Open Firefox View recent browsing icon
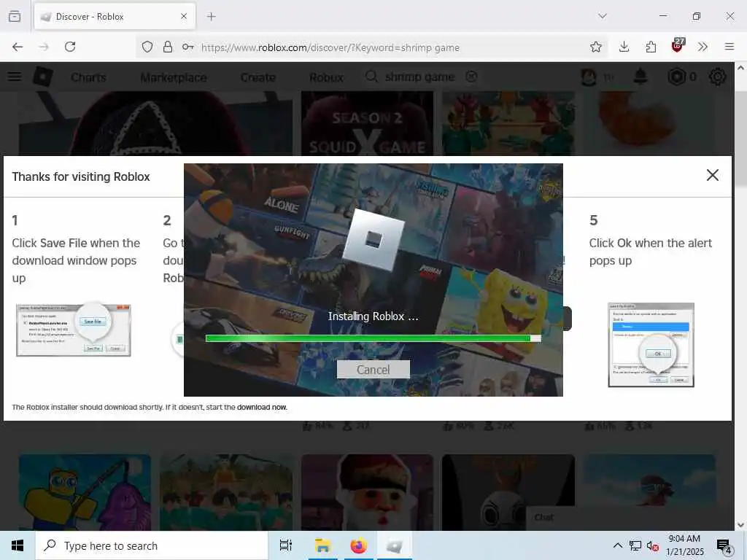Screen dimensions: 747x560 (x=15, y=16)
